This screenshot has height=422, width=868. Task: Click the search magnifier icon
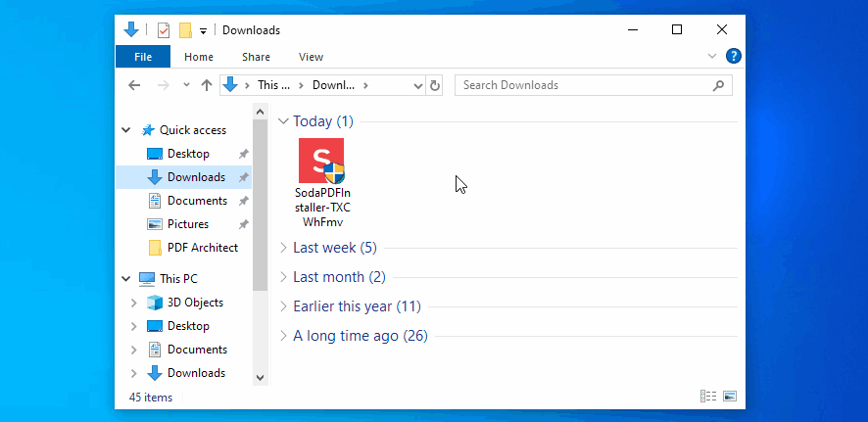pos(718,86)
